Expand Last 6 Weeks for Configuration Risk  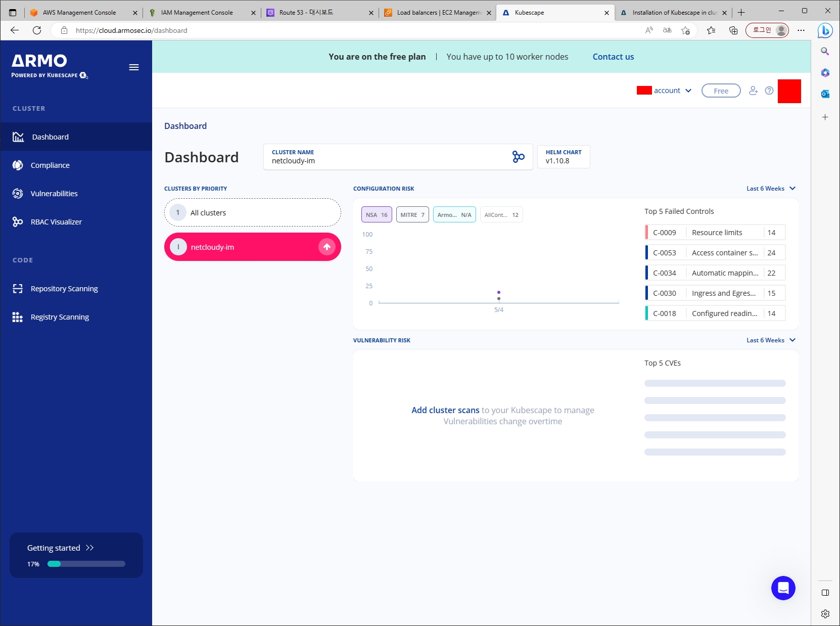coord(771,189)
